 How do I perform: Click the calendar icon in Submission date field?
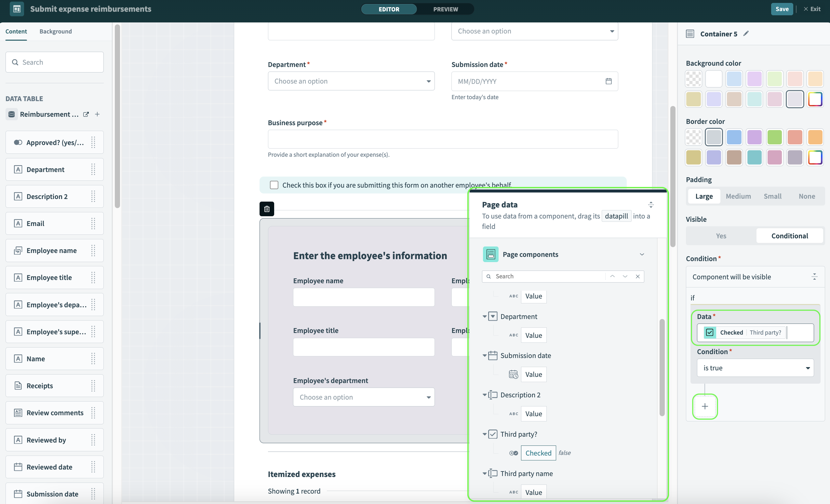[x=608, y=81]
